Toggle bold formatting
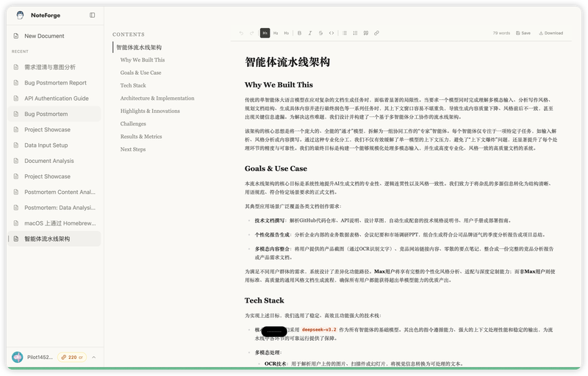 299,33
